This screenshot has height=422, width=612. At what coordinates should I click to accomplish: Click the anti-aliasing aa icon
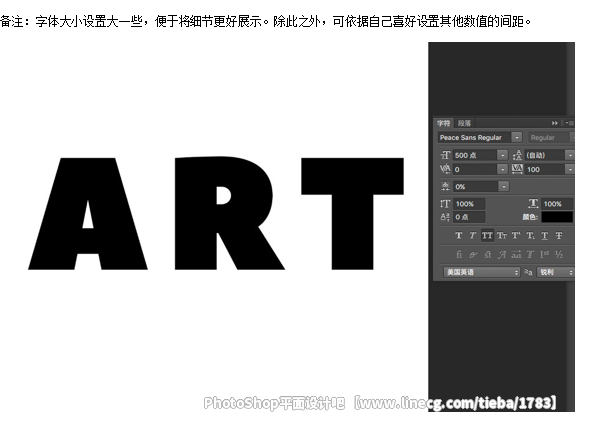tap(528, 272)
